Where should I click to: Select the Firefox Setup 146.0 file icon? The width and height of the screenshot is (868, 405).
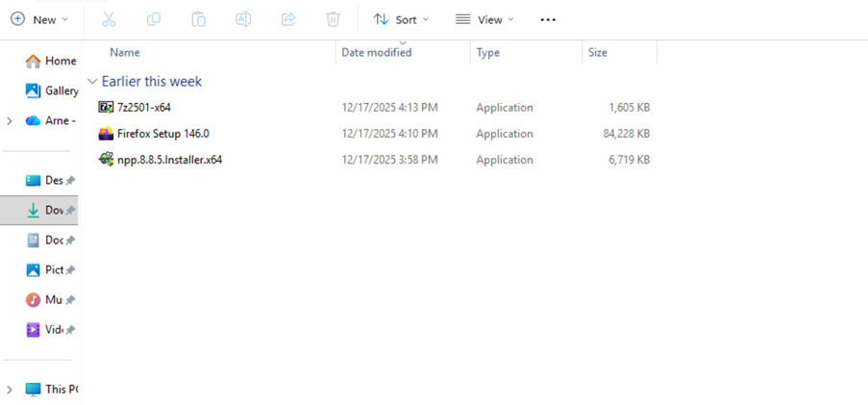coord(106,134)
